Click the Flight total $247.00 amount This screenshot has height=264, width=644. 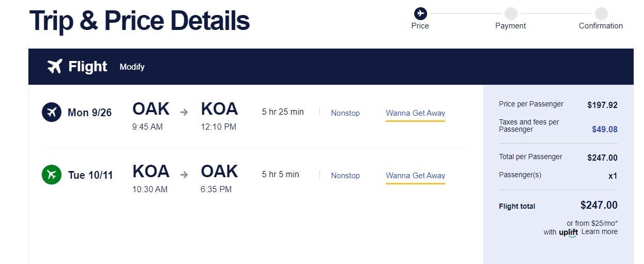[x=599, y=205]
